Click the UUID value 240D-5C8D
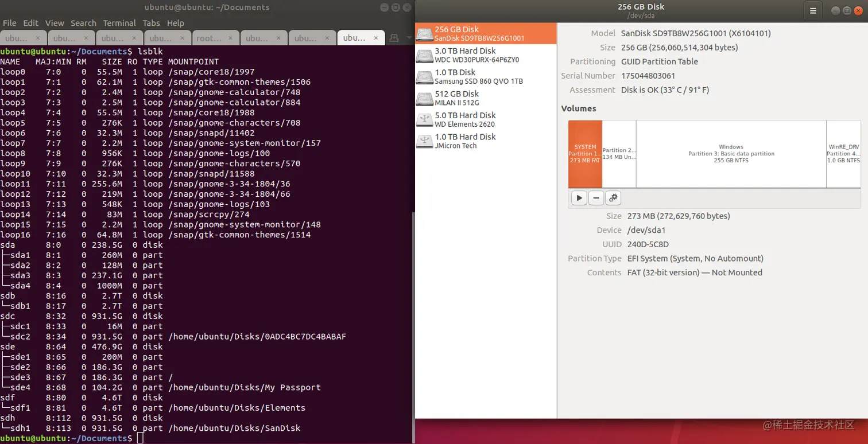The width and height of the screenshot is (868, 444). click(649, 244)
